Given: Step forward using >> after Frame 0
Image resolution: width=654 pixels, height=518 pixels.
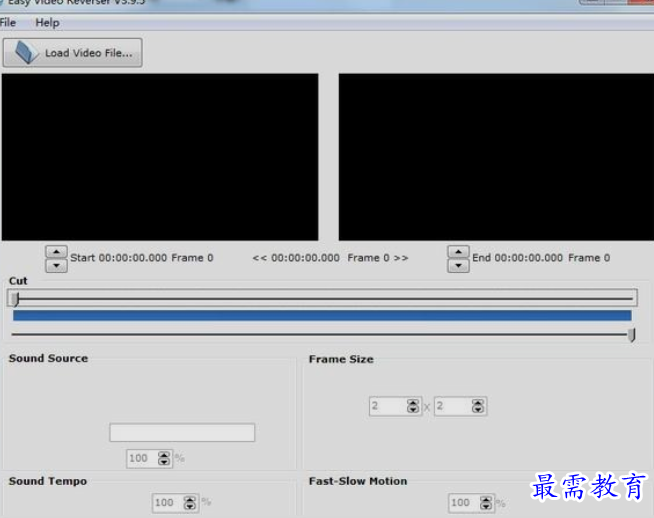Looking at the screenshot, I should (401, 258).
